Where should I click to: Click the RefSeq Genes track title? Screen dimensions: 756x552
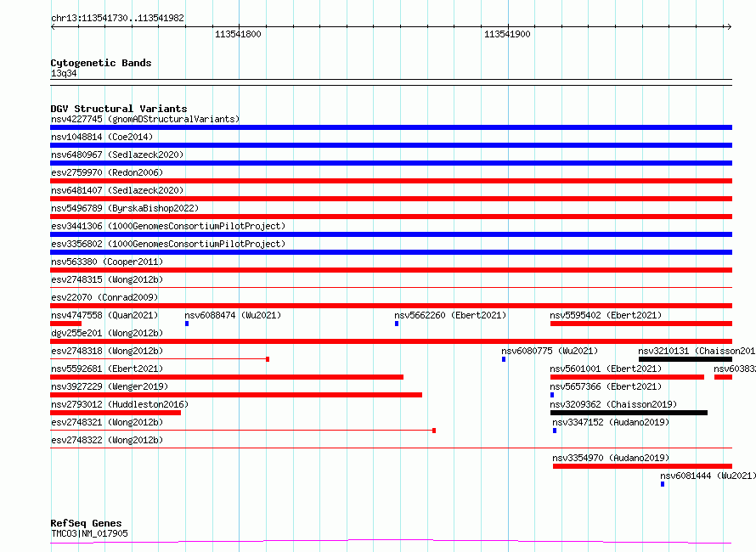click(x=86, y=524)
